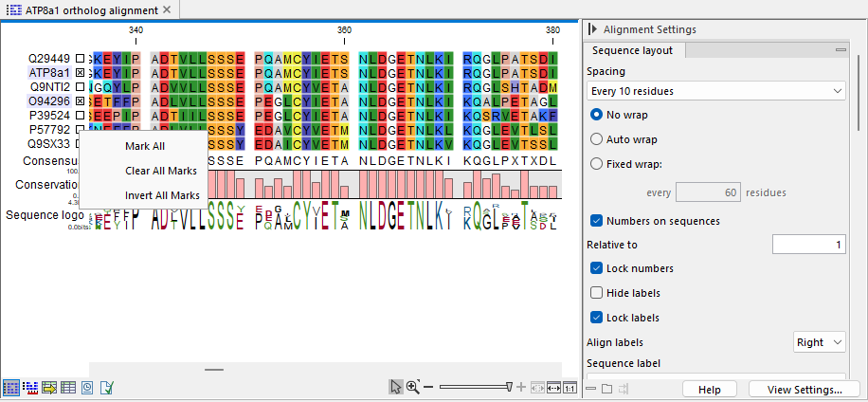Select the Sequence layout tab

632,50
